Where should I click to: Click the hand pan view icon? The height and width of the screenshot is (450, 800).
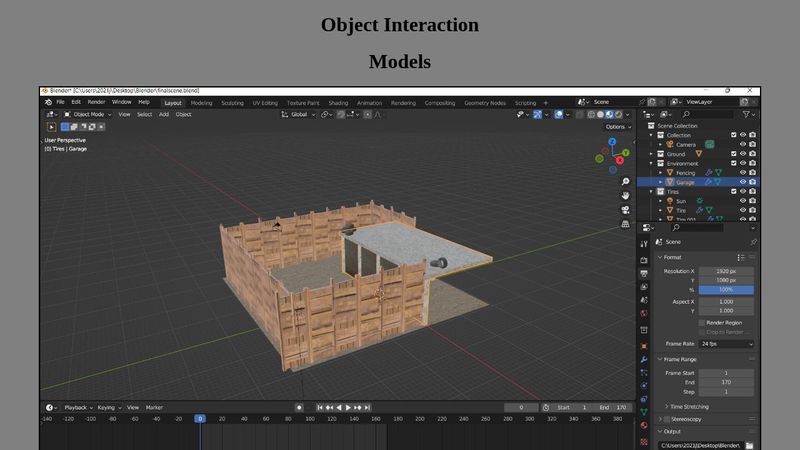pyautogui.click(x=626, y=196)
